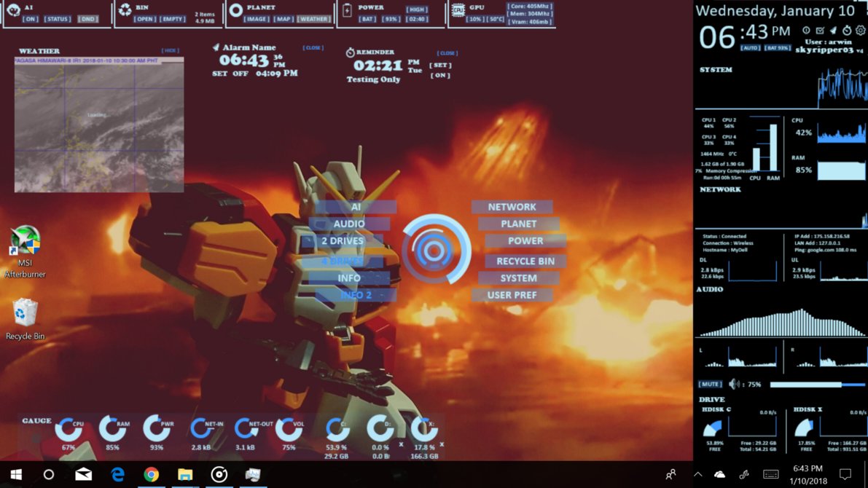Screen dimensions: 868x488
Task: Remove the X: drive gauge with x
Action: (x=442, y=444)
